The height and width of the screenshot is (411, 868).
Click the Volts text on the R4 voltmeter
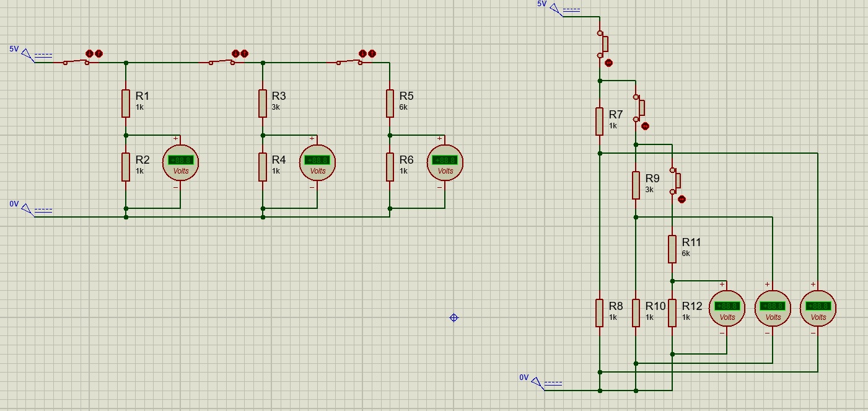click(x=317, y=171)
